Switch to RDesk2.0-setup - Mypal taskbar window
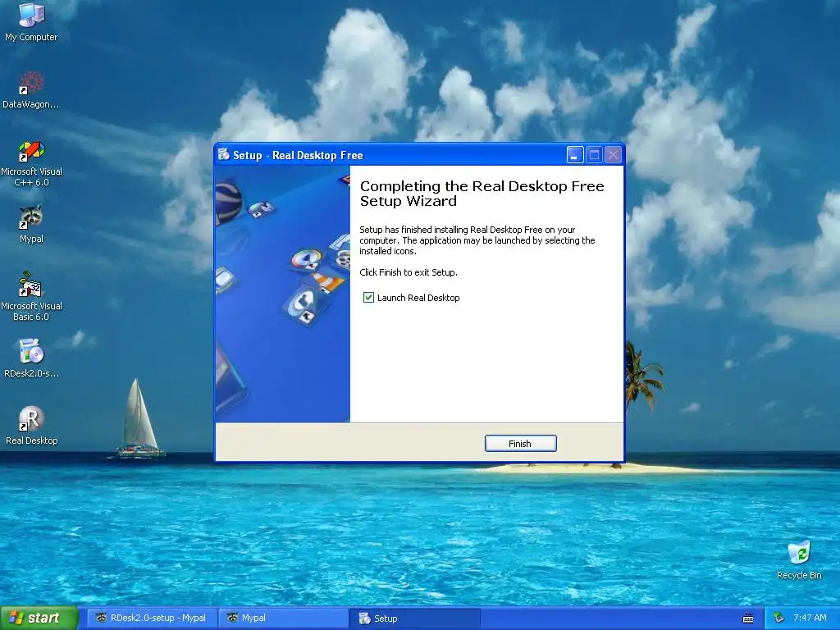Image resolution: width=840 pixels, height=630 pixels. point(153,618)
